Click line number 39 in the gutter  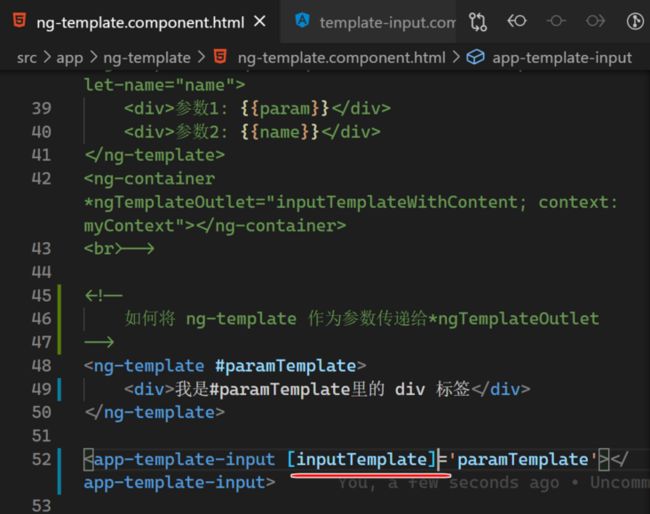[41, 109]
